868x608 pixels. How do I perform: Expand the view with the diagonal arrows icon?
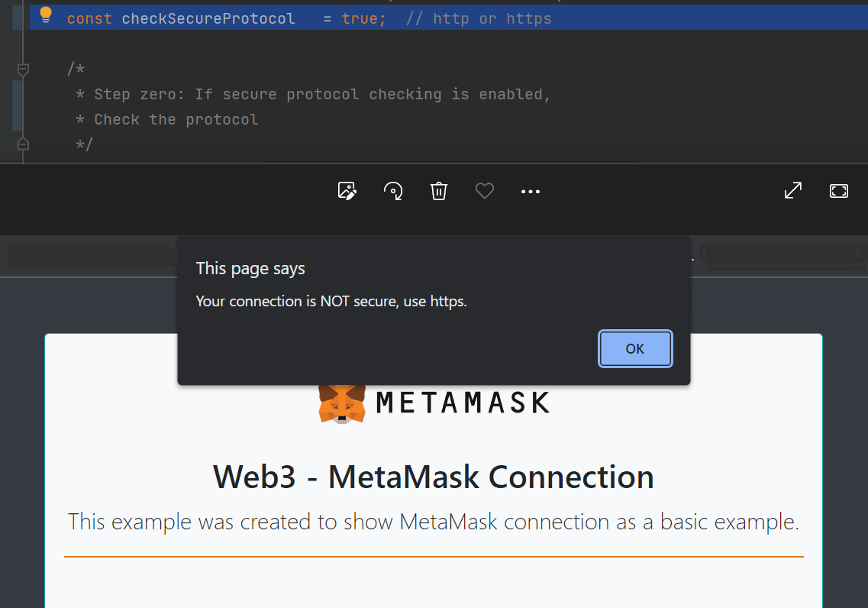click(793, 190)
